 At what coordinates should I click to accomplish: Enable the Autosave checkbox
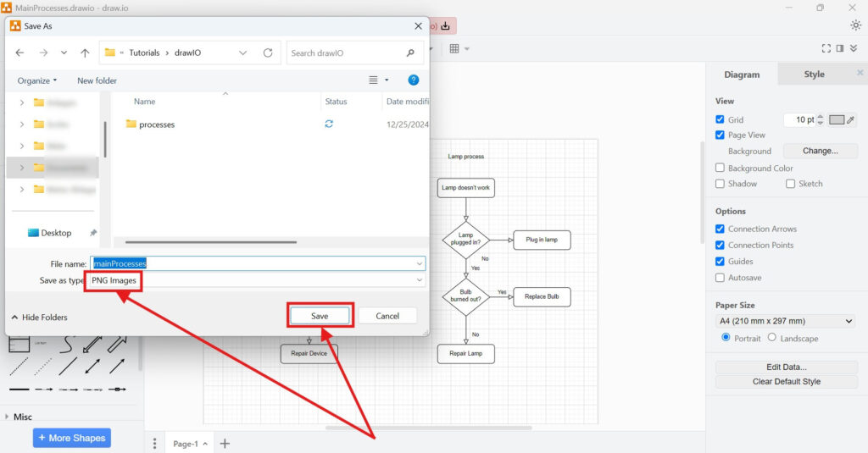720,278
